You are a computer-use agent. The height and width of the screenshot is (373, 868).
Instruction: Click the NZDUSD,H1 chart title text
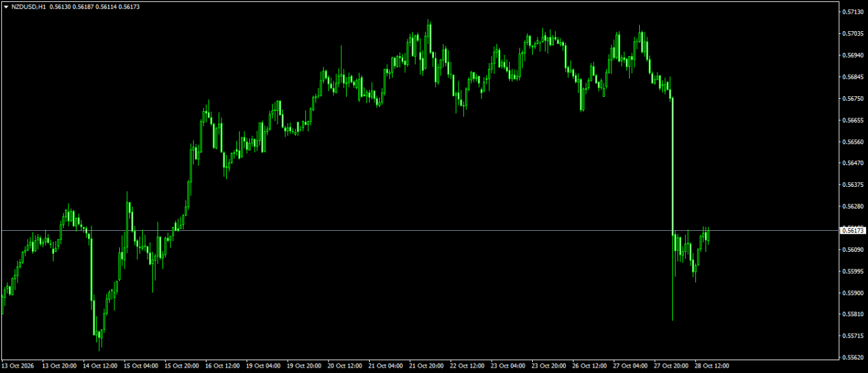pyautogui.click(x=28, y=6)
